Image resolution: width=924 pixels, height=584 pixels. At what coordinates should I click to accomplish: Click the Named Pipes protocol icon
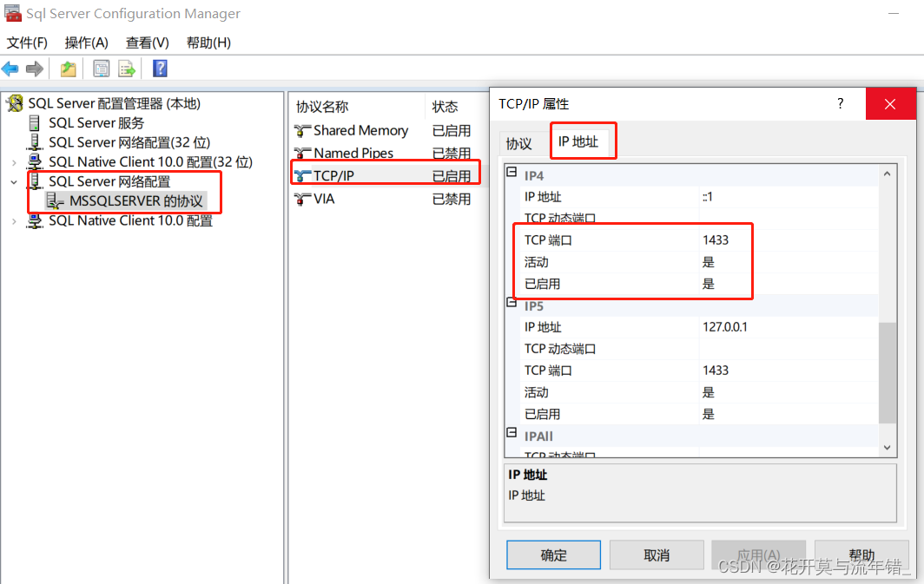(302, 153)
